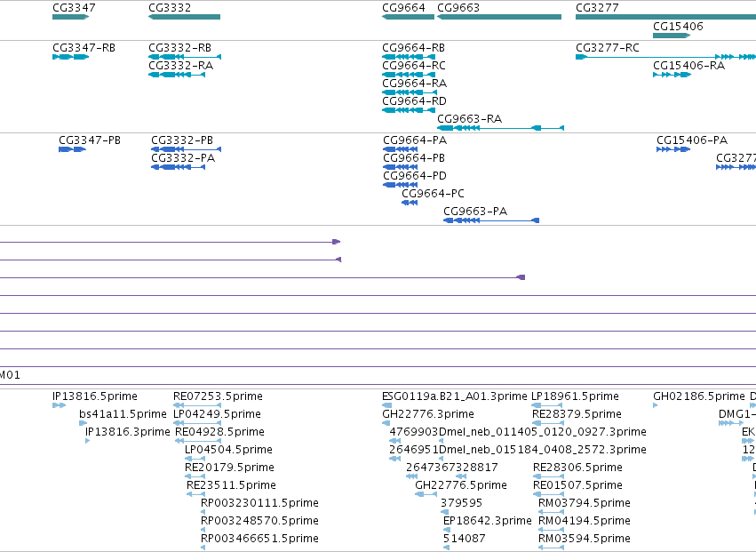
Task: Click the CG9664-RC transcript
Action: (409, 75)
